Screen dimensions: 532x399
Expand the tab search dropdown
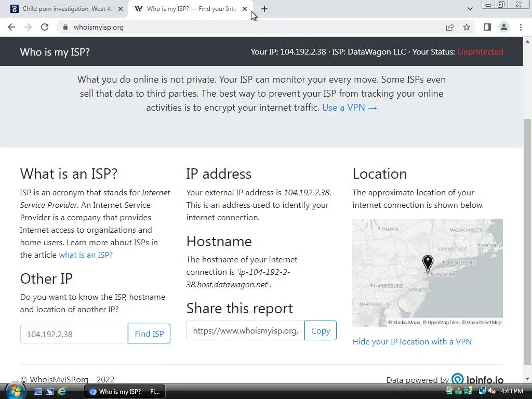[470, 9]
